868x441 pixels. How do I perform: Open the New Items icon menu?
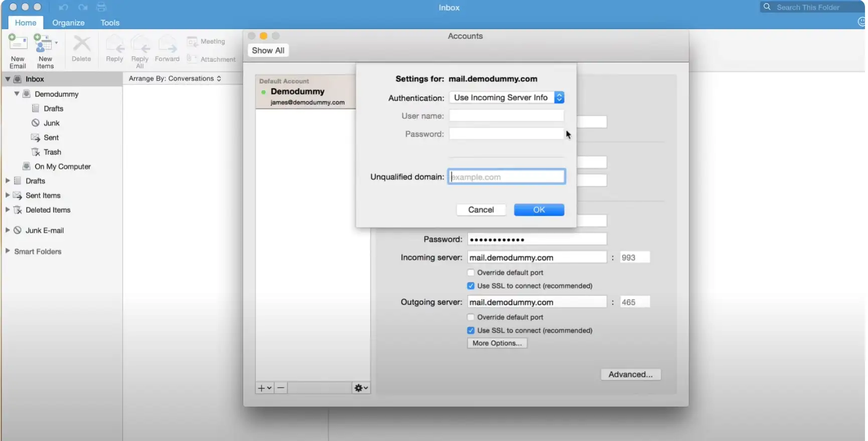click(45, 45)
